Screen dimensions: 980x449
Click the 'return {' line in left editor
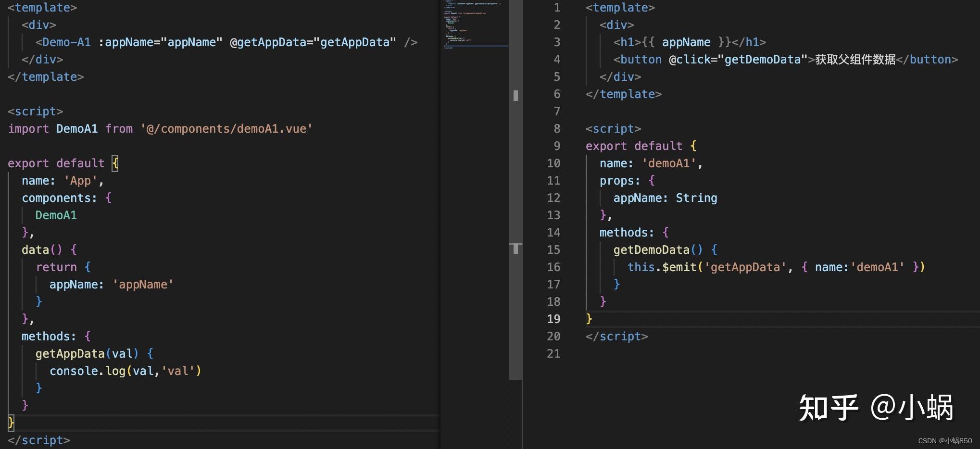(63, 267)
